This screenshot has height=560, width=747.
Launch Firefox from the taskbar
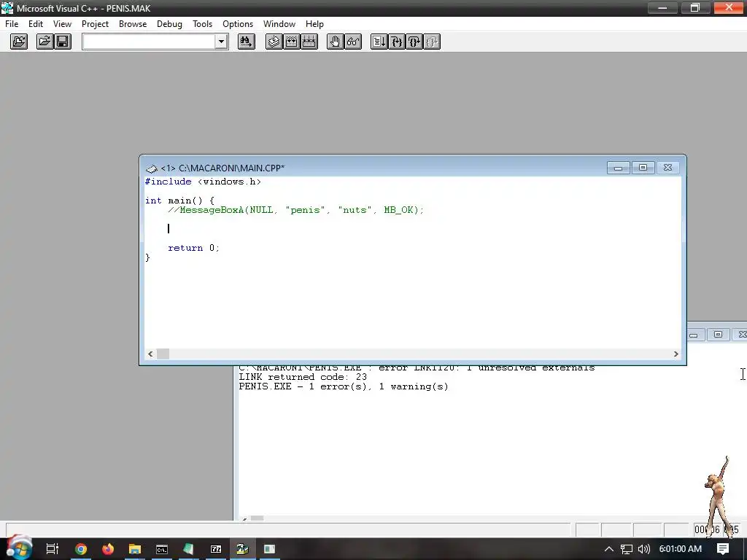tap(108, 549)
